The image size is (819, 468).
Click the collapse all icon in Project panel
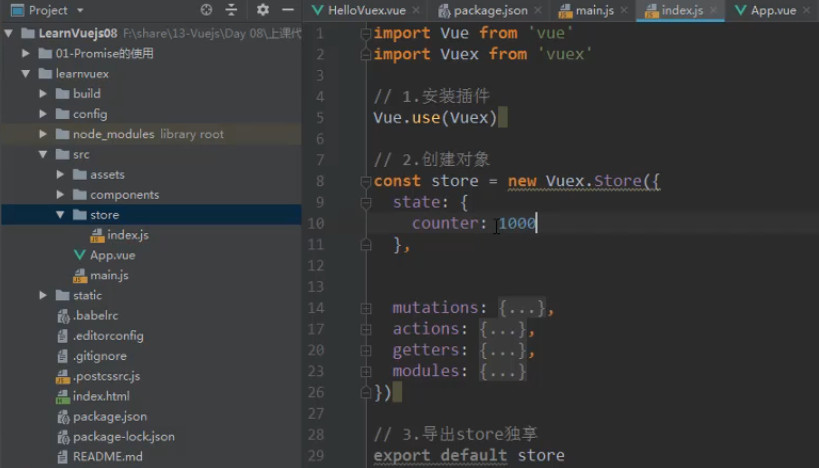(x=231, y=9)
